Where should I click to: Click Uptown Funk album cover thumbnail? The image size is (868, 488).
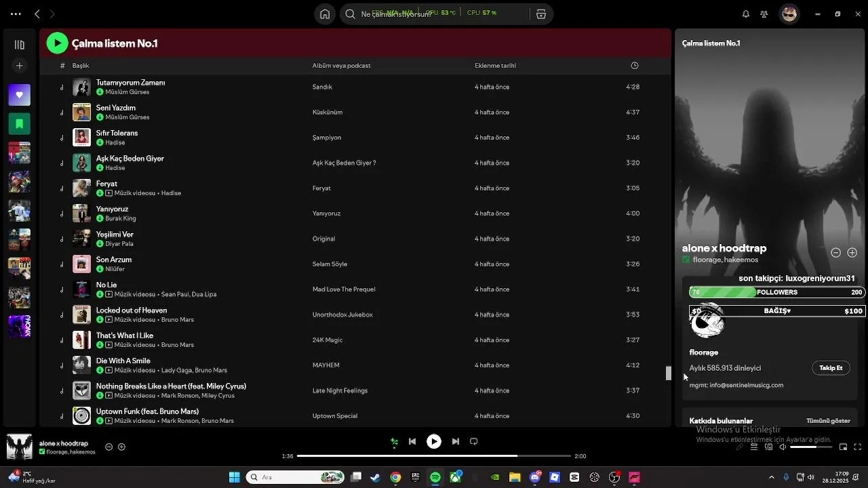(x=81, y=415)
